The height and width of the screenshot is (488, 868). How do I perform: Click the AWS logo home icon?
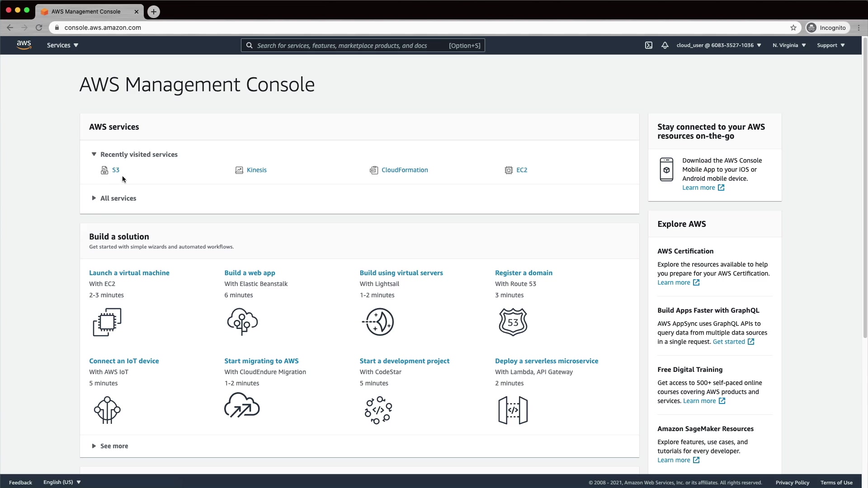[x=24, y=45]
